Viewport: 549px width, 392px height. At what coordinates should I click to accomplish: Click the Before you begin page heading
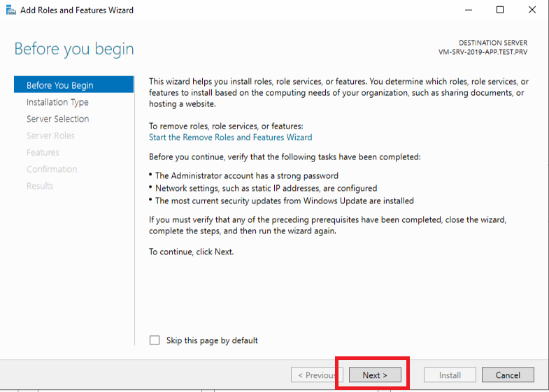(74, 49)
